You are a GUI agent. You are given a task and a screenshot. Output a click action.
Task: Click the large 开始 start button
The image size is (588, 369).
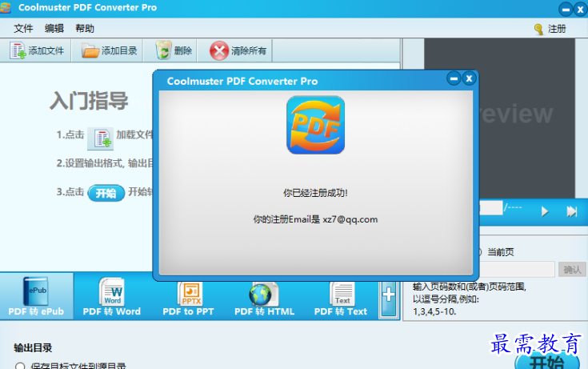click(547, 361)
